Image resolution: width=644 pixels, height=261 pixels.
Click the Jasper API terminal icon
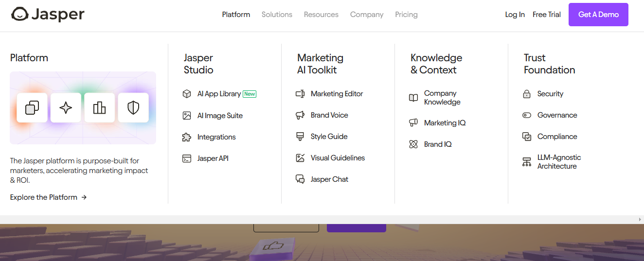click(x=187, y=158)
